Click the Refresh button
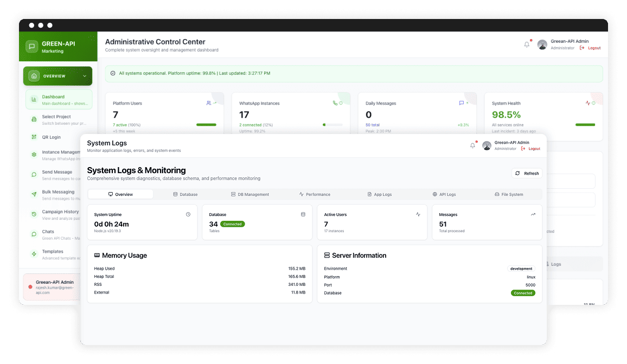 (x=526, y=173)
